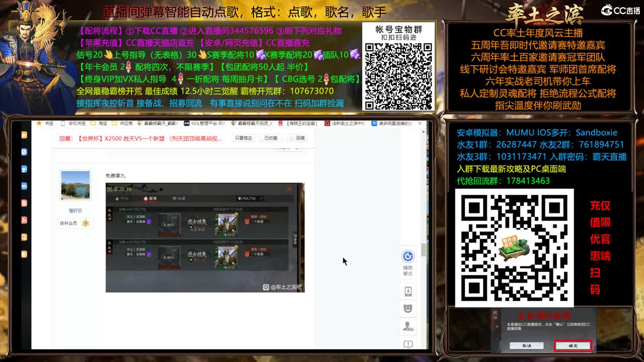Click the 只看楼主 button in the thread header

244,138
